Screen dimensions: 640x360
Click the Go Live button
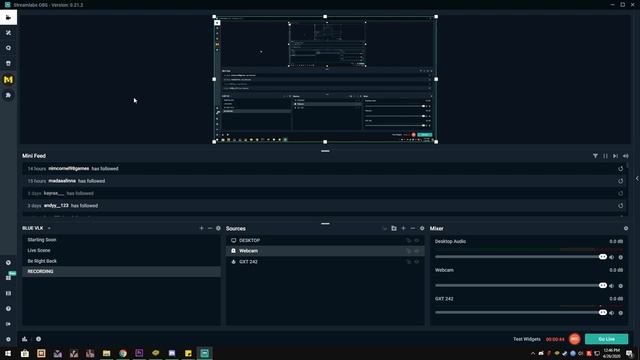607,339
